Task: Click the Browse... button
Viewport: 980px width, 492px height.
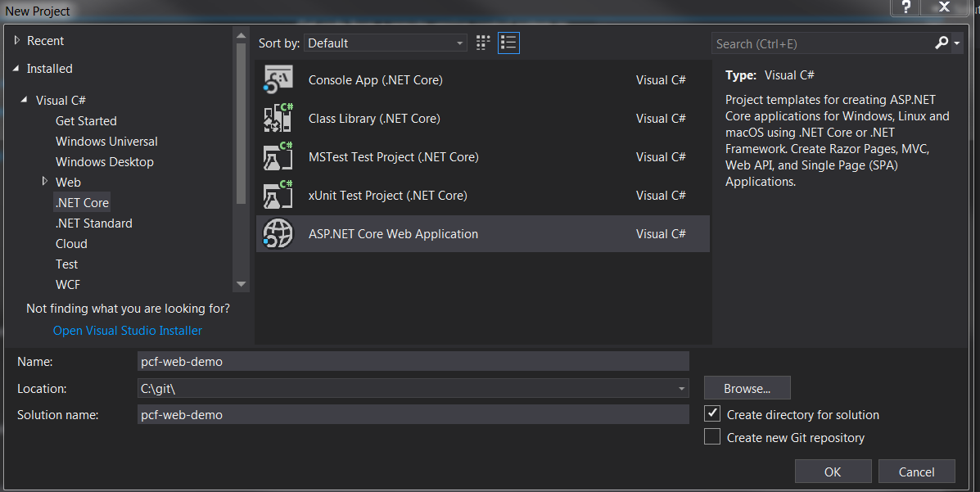Action: pyautogui.click(x=747, y=387)
